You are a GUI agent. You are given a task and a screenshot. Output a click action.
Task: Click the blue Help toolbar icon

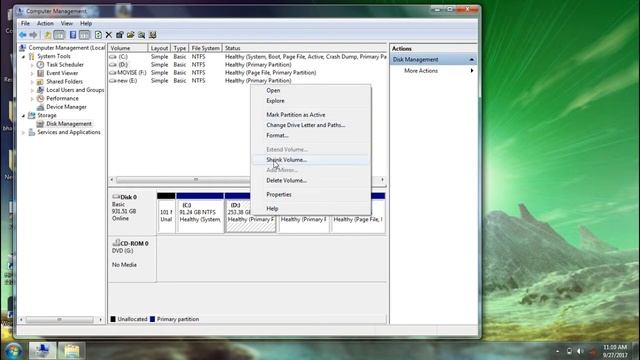pyautogui.click(x=73, y=35)
